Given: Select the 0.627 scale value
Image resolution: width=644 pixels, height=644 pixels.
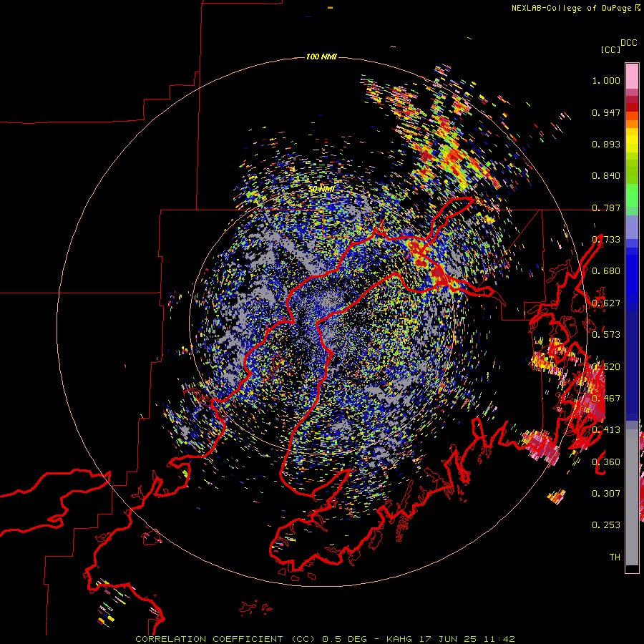Looking at the screenshot, I should point(606,303).
